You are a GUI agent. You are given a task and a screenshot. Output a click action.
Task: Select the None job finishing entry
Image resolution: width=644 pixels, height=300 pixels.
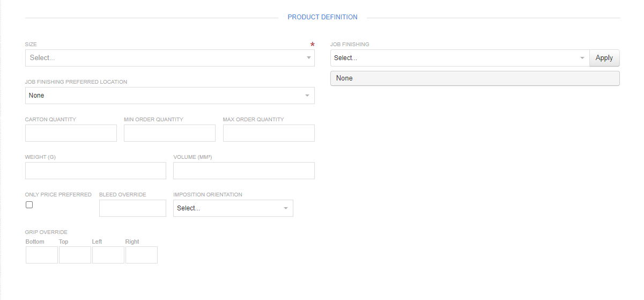(x=475, y=78)
